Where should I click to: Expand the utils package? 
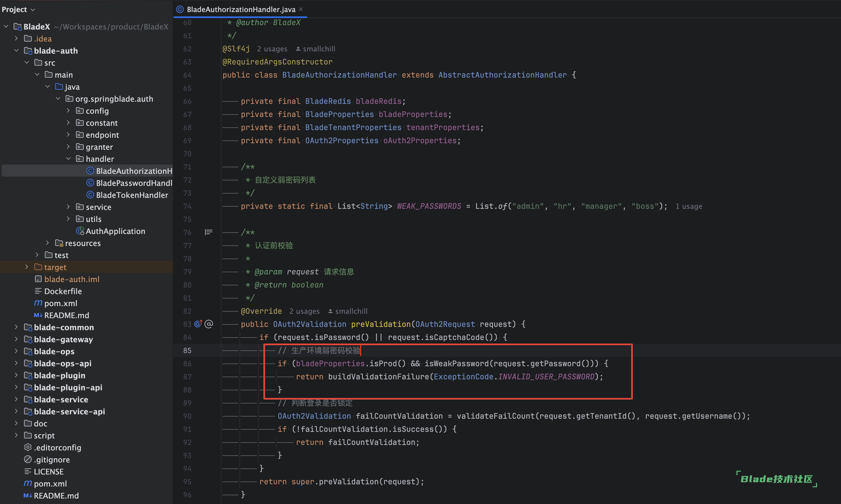coord(68,219)
